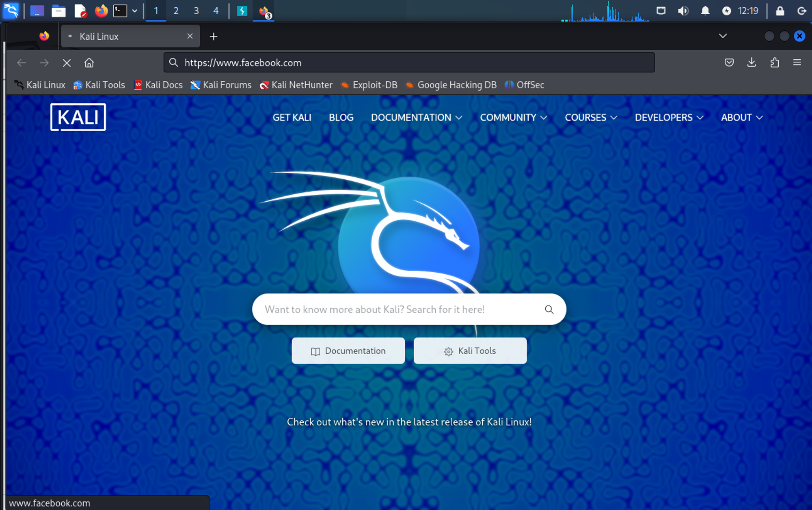
Task: Expand the DEVELOPERS dropdown menu
Action: click(669, 118)
